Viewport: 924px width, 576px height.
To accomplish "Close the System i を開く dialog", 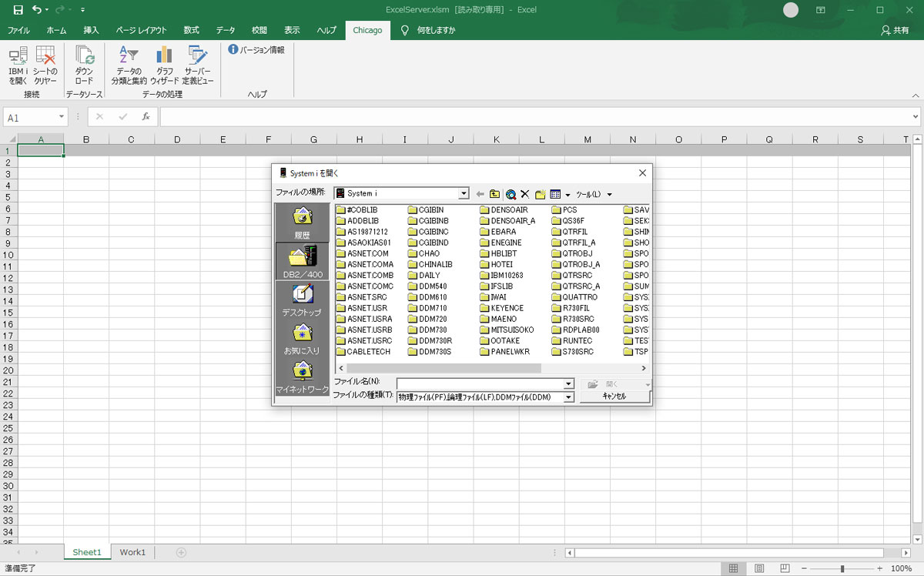I will pyautogui.click(x=642, y=173).
